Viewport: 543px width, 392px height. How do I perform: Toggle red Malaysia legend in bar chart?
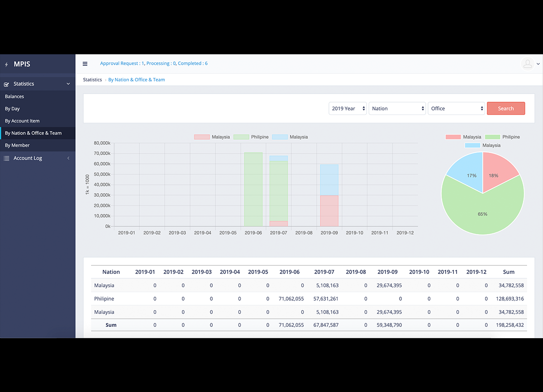click(212, 137)
